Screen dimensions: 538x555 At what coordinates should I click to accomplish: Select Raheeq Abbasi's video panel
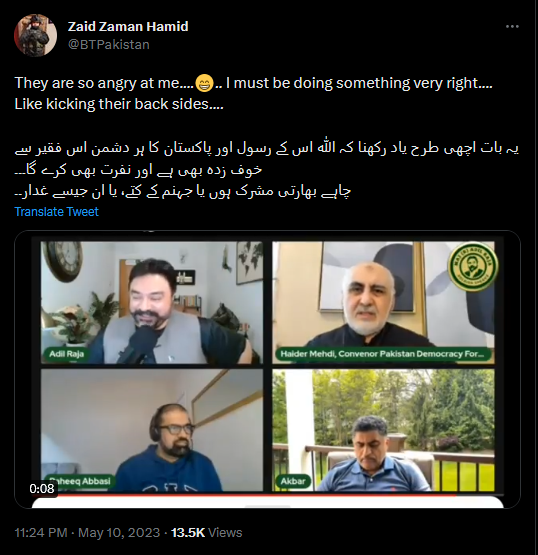(152, 430)
